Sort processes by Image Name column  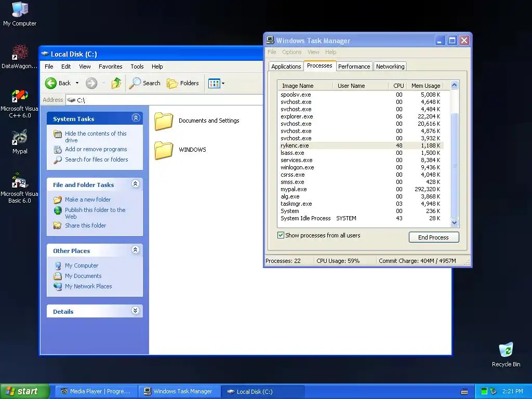coord(305,86)
